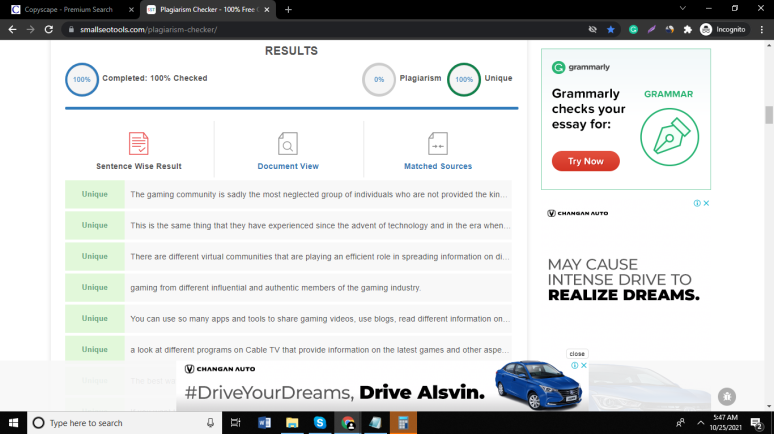
Task: Click the address bar URL field
Action: click(326, 30)
